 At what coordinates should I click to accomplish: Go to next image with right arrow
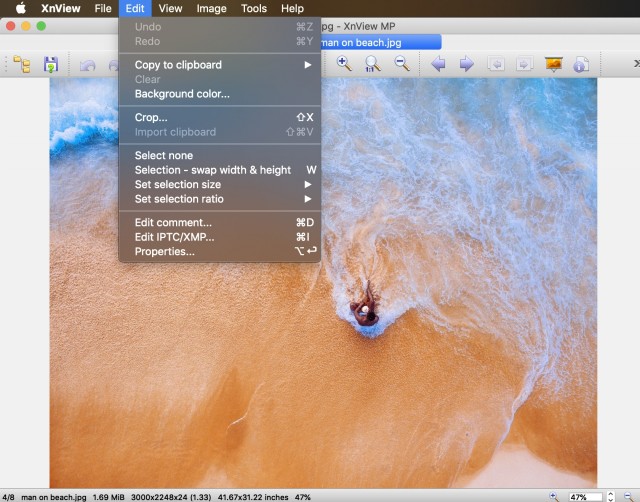tap(466, 64)
